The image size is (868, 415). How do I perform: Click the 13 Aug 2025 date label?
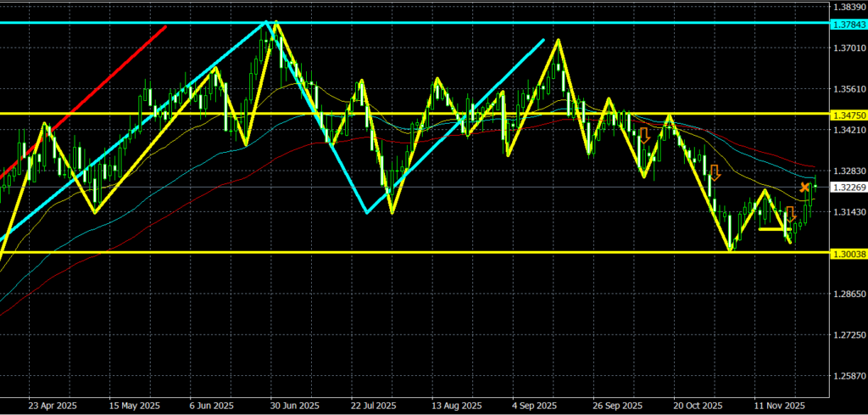455,406
